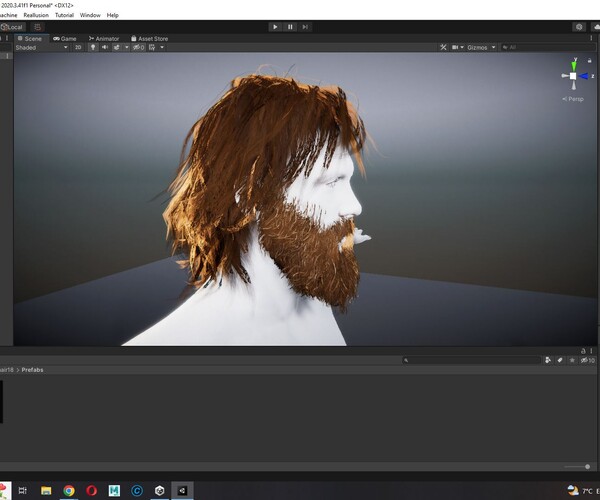Select the black prefab thumbnail in Project
The width and height of the screenshot is (600, 500).
coord(2,402)
